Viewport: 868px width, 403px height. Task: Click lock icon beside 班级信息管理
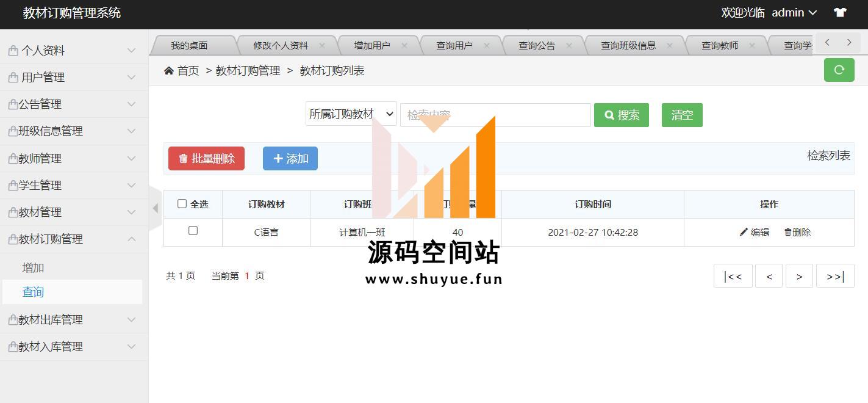coord(13,131)
